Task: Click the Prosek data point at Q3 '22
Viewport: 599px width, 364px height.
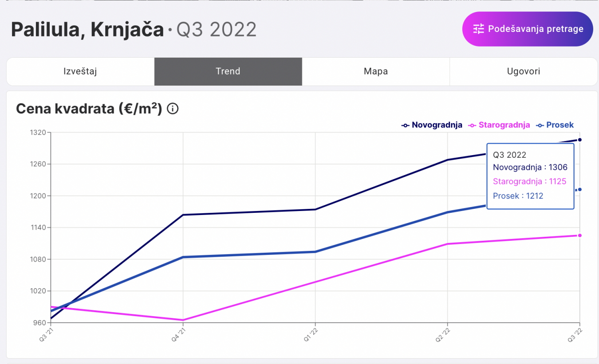Action: tap(580, 189)
